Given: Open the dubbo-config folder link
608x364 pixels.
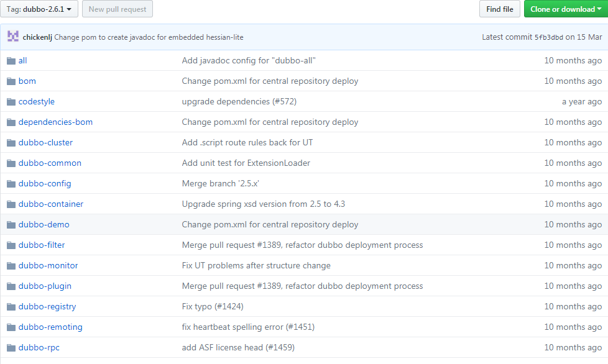Looking at the screenshot, I should coord(45,183).
